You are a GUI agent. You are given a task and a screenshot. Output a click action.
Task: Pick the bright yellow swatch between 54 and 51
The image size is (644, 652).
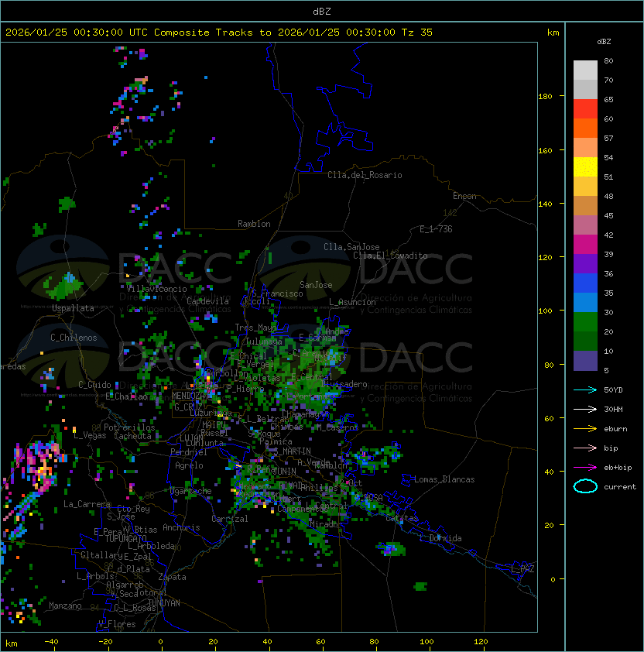click(585, 167)
